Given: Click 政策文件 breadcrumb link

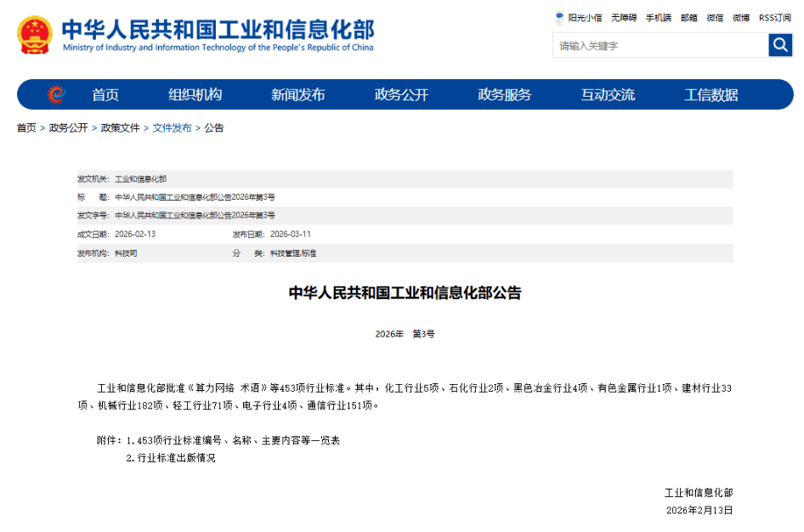Looking at the screenshot, I should [120, 128].
